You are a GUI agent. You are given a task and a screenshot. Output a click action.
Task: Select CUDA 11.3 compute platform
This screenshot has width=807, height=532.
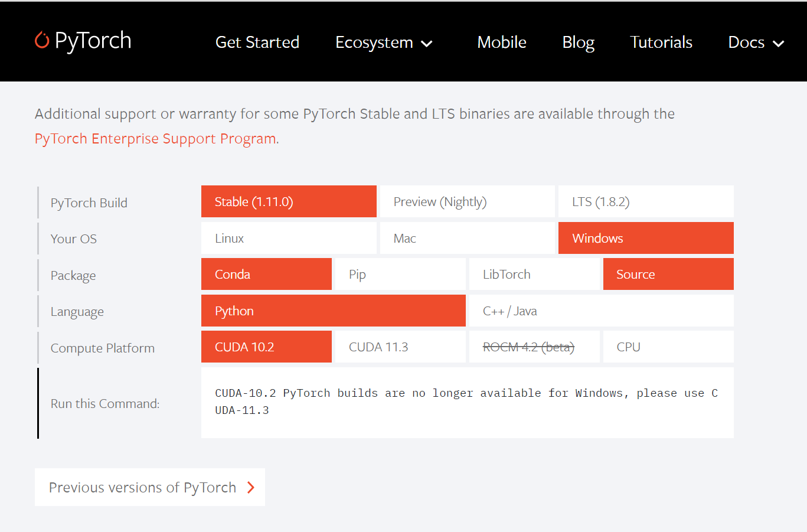click(400, 347)
